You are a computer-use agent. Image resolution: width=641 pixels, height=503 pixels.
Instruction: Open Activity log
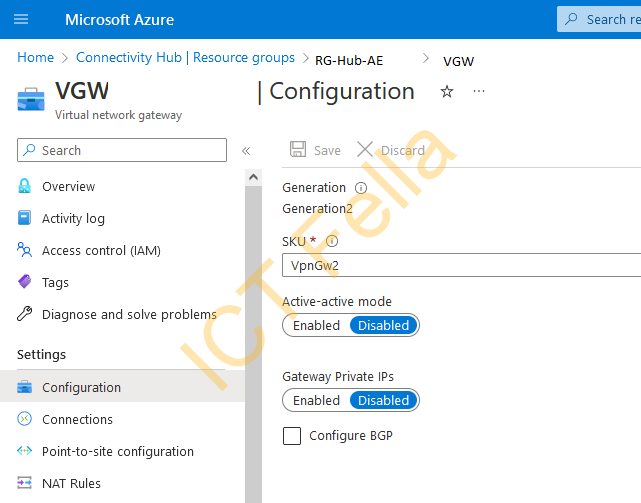tap(74, 218)
